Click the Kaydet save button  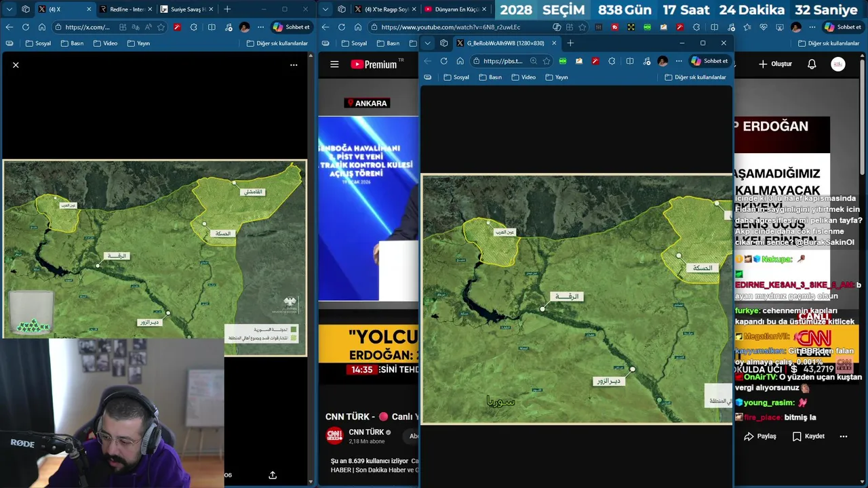808,436
